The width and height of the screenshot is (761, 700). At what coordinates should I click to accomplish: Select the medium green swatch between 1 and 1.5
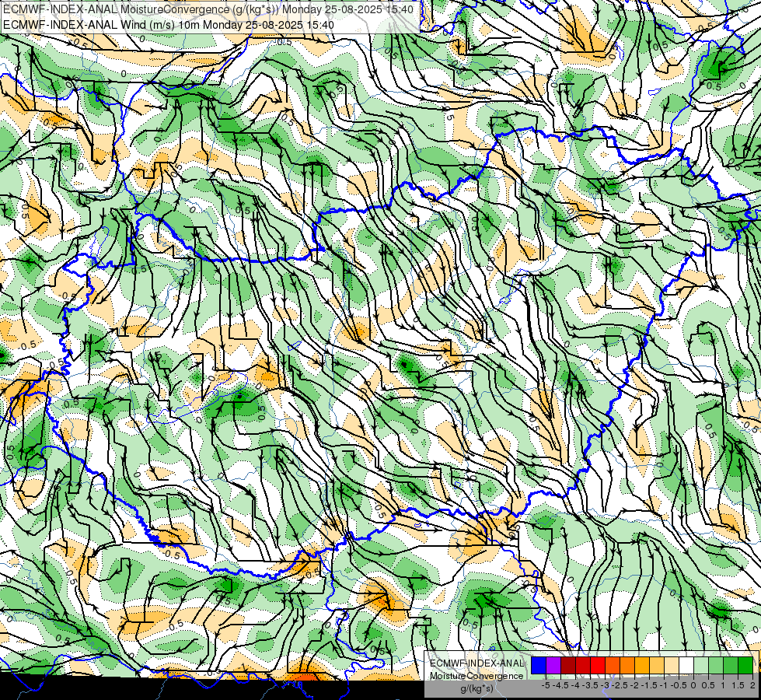(x=731, y=666)
